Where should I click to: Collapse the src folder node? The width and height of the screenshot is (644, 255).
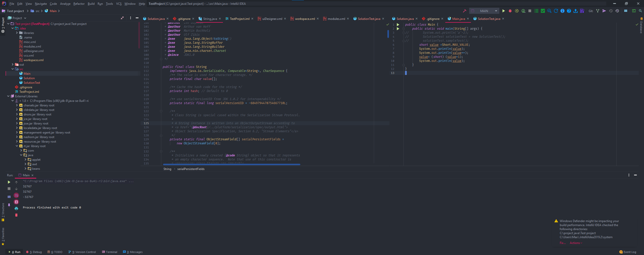point(13,69)
